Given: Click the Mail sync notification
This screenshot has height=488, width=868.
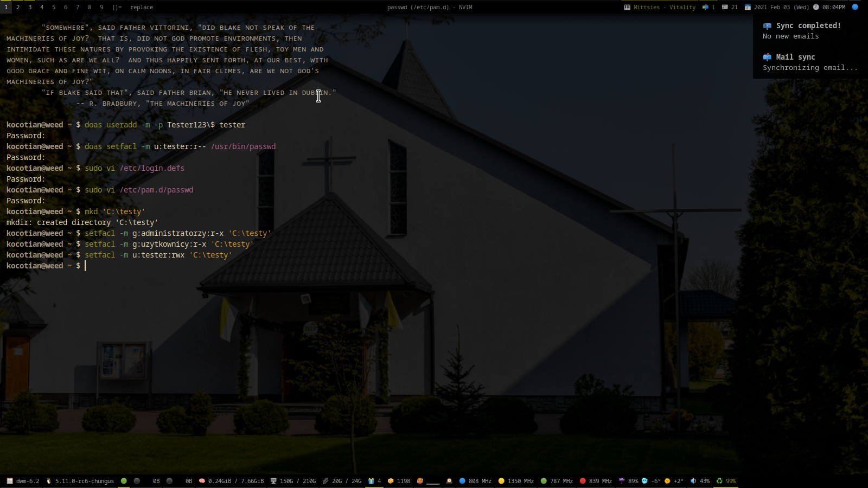Looking at the screenshot, I should pyautogui.click(x=808, y=62).
